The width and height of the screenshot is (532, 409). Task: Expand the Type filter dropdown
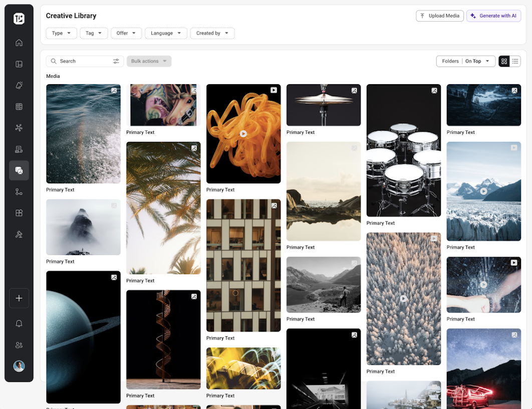pyautogui.click(x=62, y=33)
